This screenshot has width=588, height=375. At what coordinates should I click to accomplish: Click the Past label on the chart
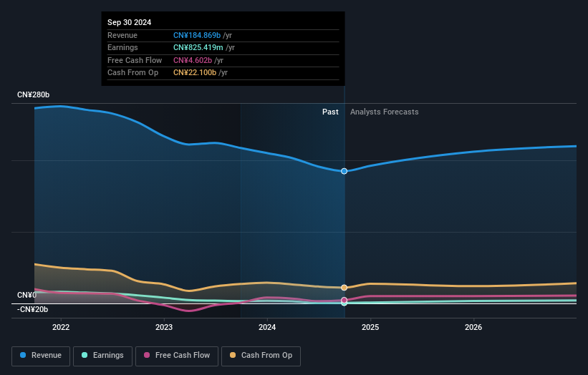tap(330, 112)
